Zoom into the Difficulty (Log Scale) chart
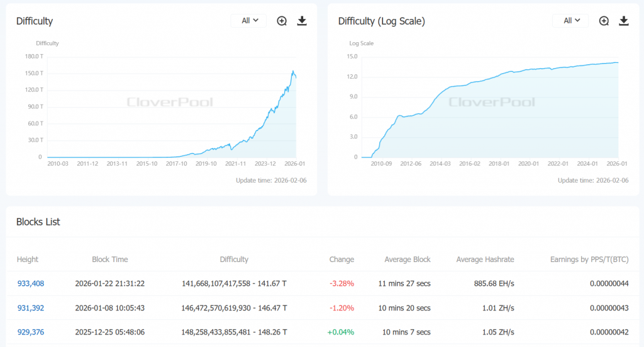The image size is (644, 347). (604, 21)
